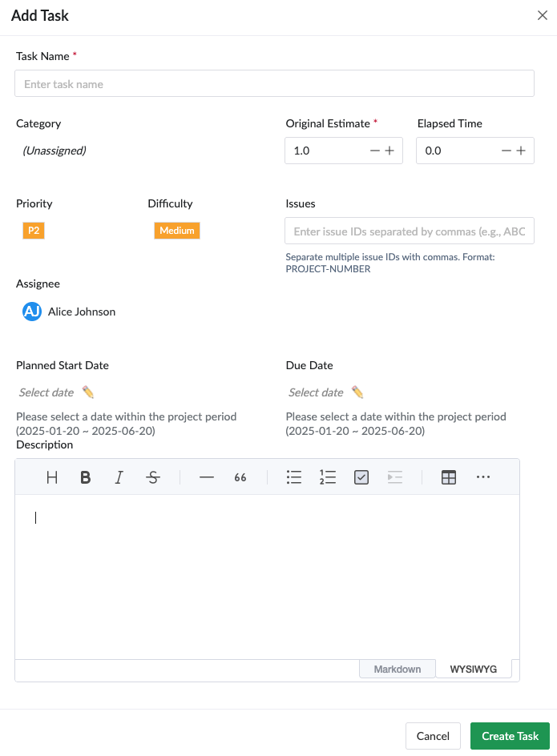Insert a blockquote

240,477
